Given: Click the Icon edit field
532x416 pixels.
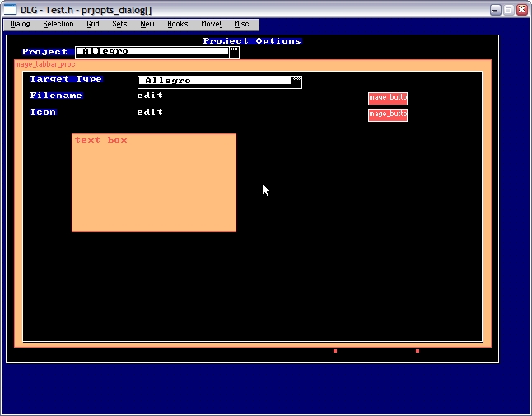Looking at the screenshot, I should pos(150,112).
